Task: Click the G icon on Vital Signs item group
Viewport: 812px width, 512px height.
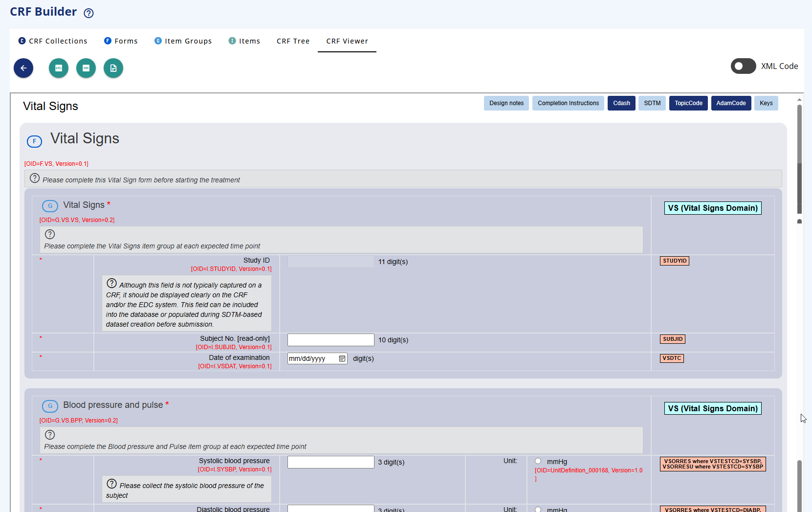Action: click(50, 206)
